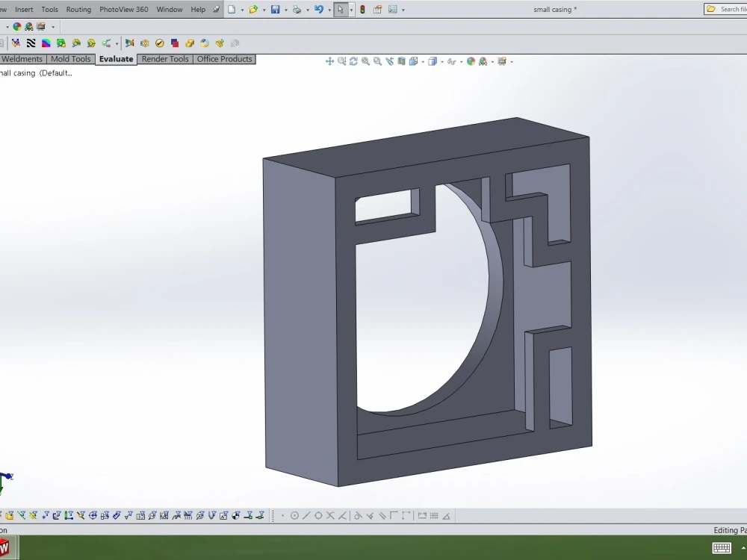Open the Help menu

click(x=198, y=10)
